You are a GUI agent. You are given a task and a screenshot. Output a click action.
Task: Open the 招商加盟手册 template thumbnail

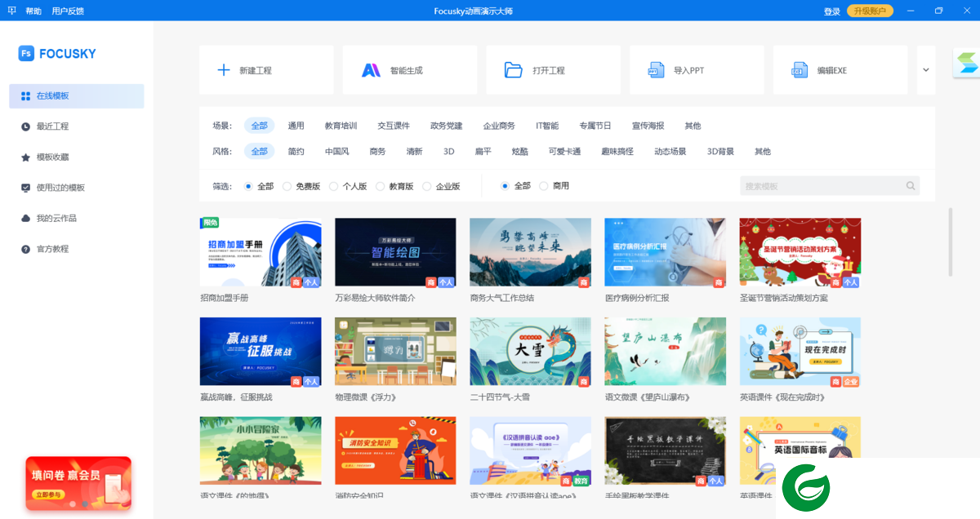coord(261,253)
